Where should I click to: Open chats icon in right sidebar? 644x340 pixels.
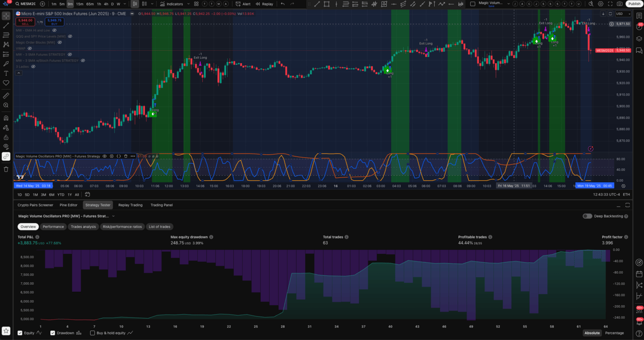[x=639, y=50]
